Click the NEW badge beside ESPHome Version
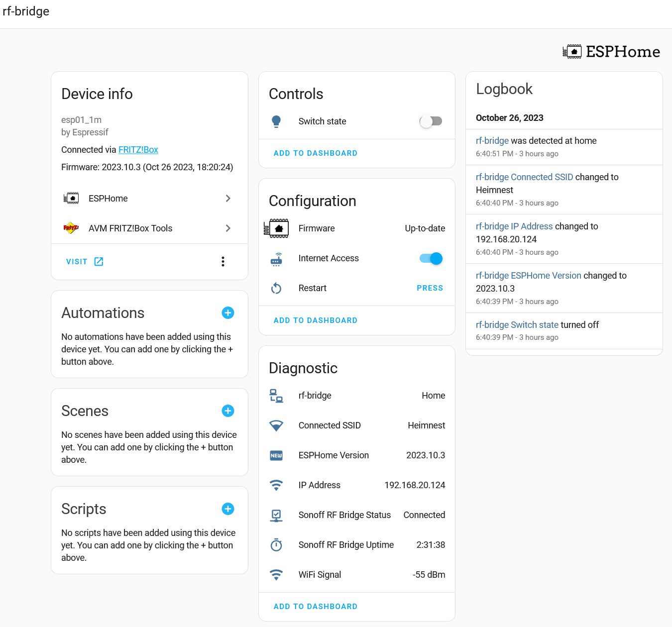This screenshot has width=672, height=627. [x=276, y=455]
